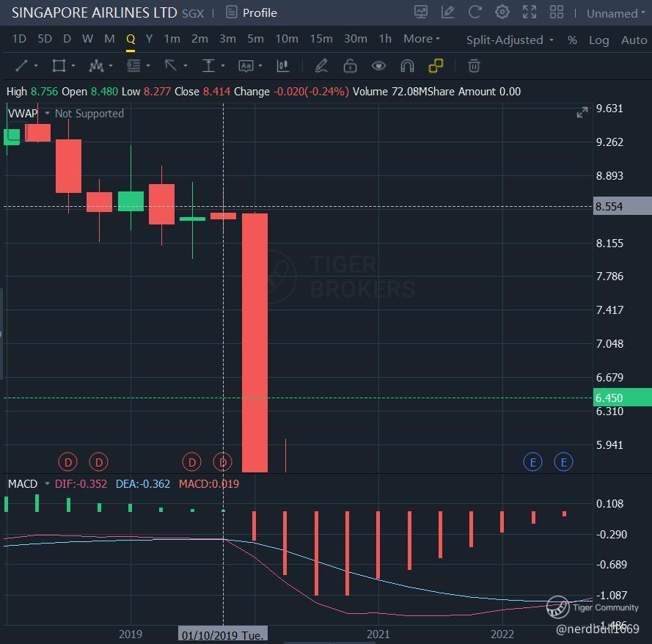The width and height of the screenshot is (652, 644).
Task: Toggle drawings visibility eye icon
Action: pos(378,66)
